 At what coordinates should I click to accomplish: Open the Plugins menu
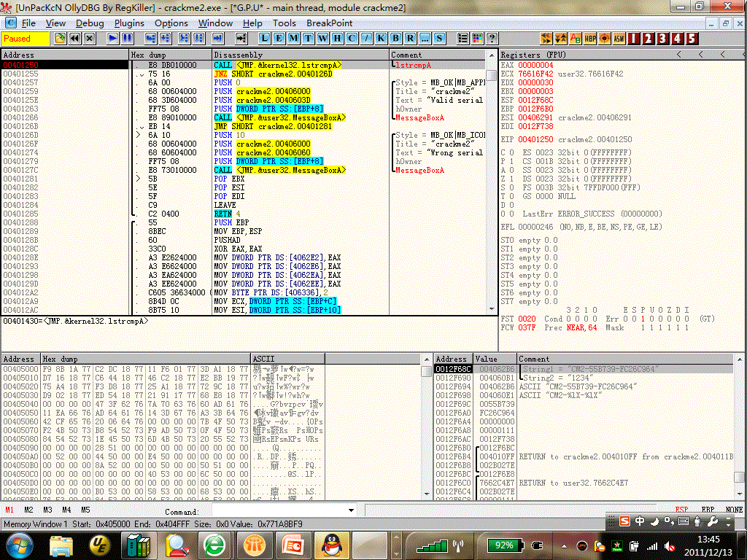[x=129, y=23]
